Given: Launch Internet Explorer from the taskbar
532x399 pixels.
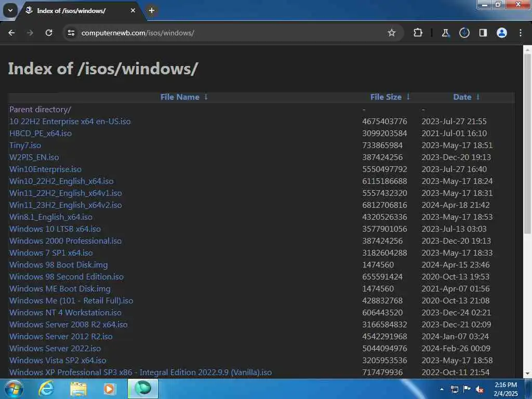Looking at the screenshot, I should point(46,389).
